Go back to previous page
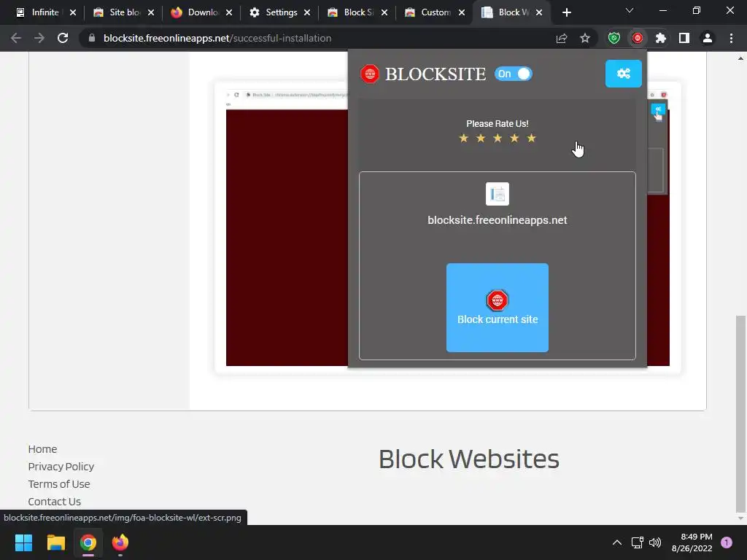Viewport: 747px width, 560px height. [x=16, y=38]
